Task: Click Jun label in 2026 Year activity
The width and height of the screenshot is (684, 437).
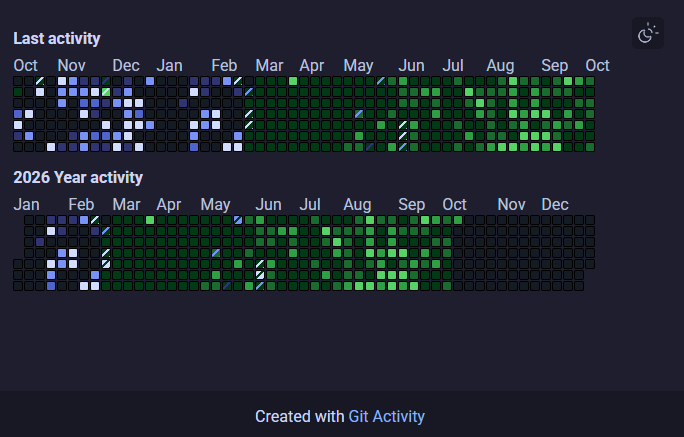Action: point(268,205)
